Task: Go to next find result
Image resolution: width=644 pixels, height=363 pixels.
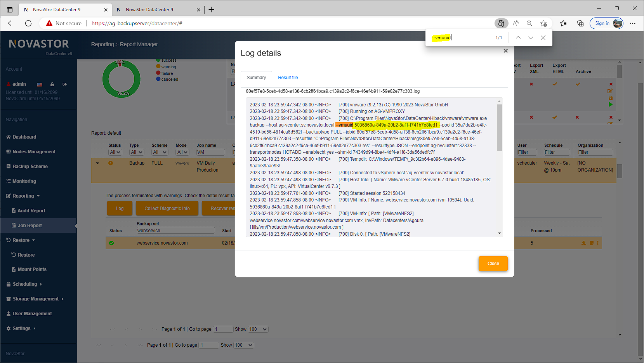Action: 530,38
